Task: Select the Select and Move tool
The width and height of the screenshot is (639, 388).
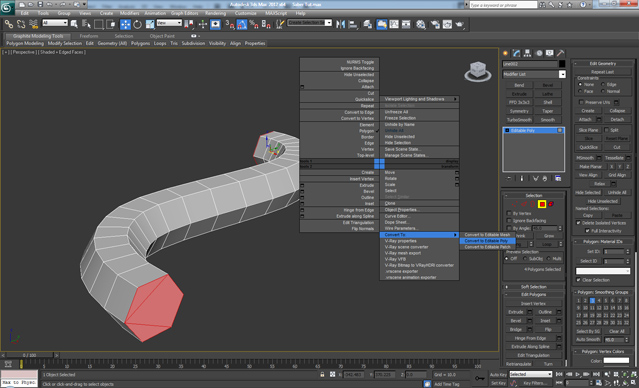Action: point(125,24)
